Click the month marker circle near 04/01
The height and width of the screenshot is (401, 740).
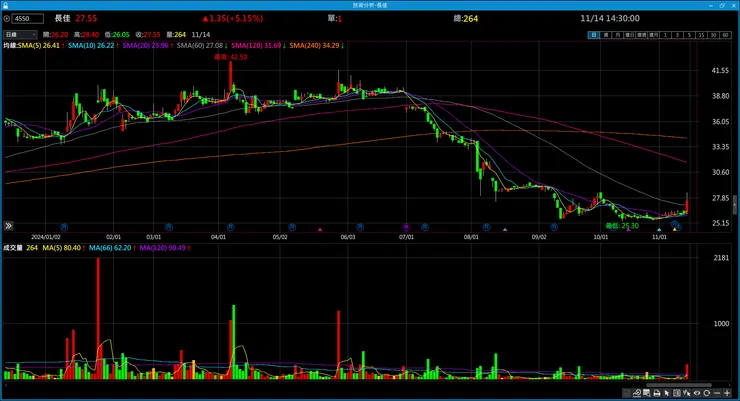pyautogui.click(x=231, y=227)
